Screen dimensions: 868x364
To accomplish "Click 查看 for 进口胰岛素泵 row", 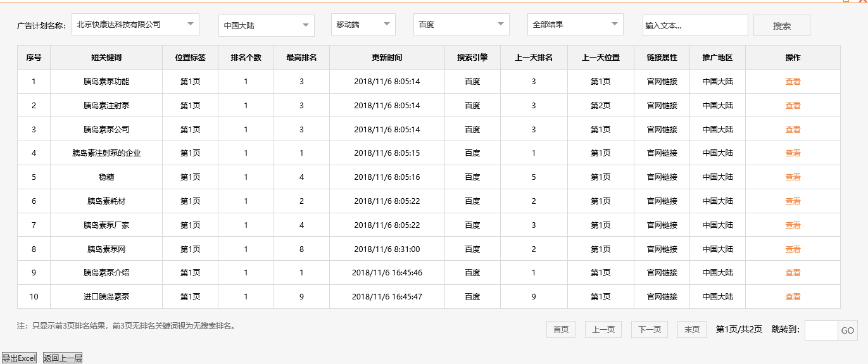I will pyautogui.click(x=793, y=296).
